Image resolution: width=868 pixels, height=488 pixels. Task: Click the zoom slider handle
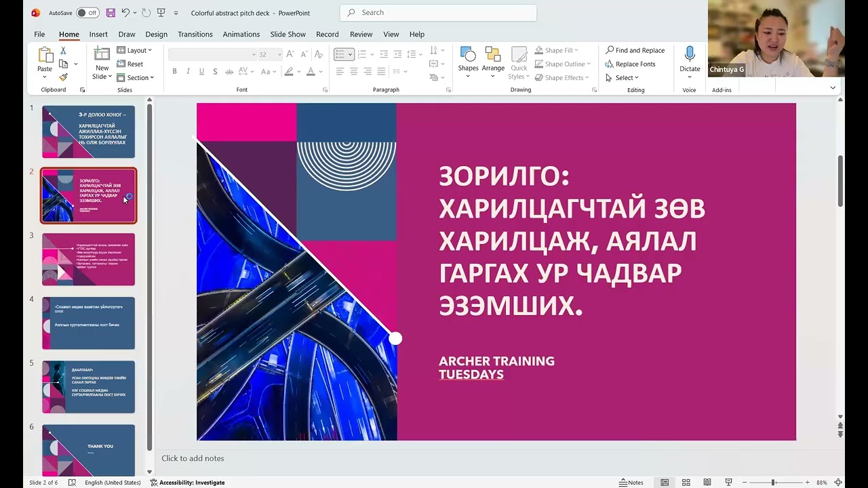(773, 483)
